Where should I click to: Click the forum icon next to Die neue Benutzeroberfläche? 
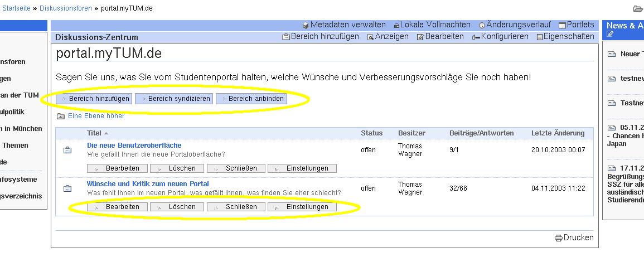67,150
